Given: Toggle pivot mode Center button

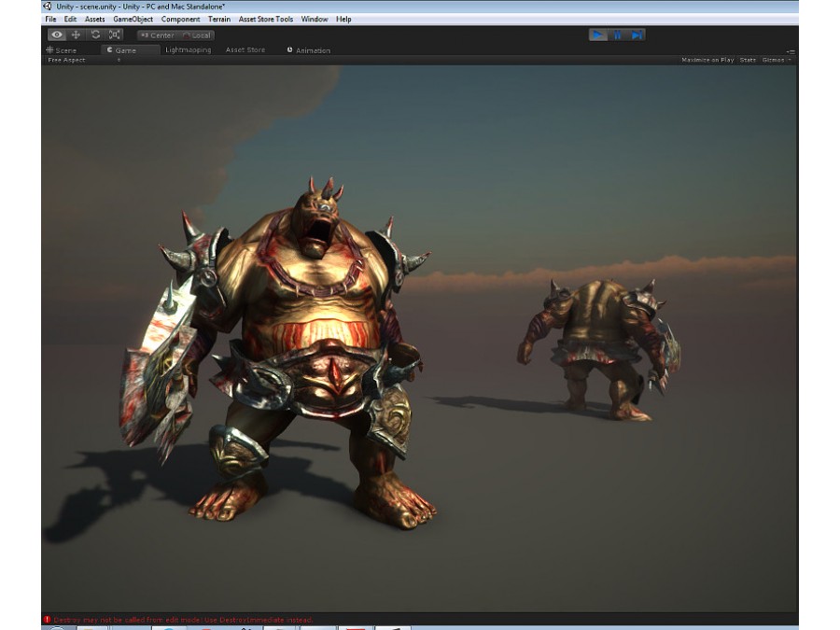Looking at the screenshot, I should click(157, 35).
